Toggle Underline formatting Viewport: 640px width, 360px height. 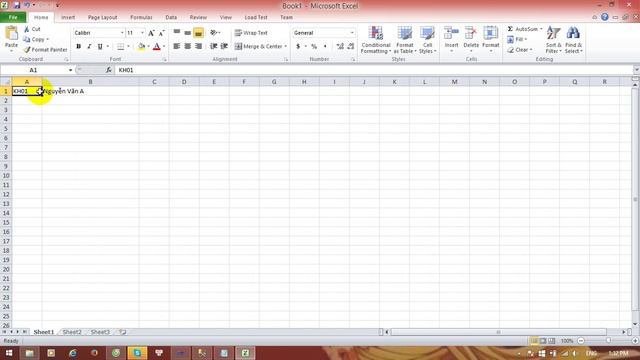[100, 47]
